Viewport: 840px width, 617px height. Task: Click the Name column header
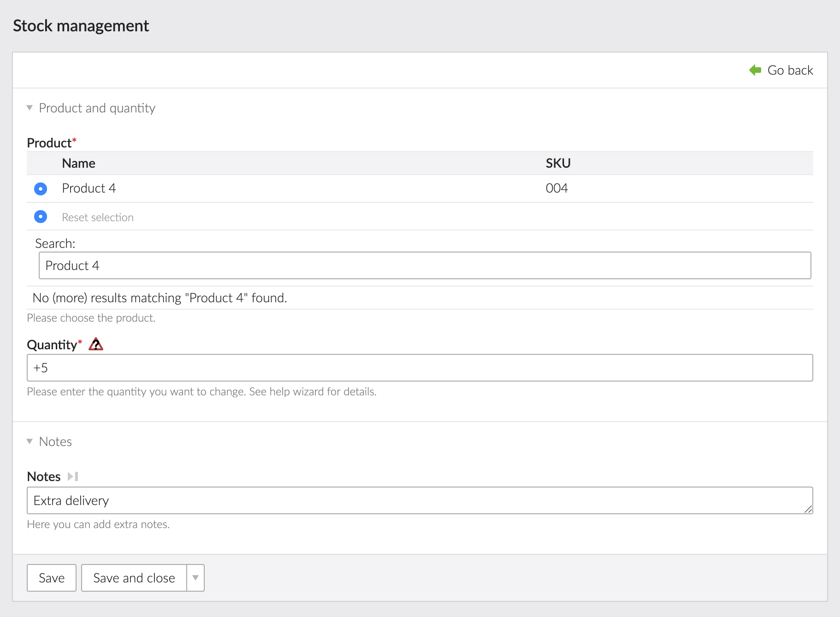click(78, 163)
